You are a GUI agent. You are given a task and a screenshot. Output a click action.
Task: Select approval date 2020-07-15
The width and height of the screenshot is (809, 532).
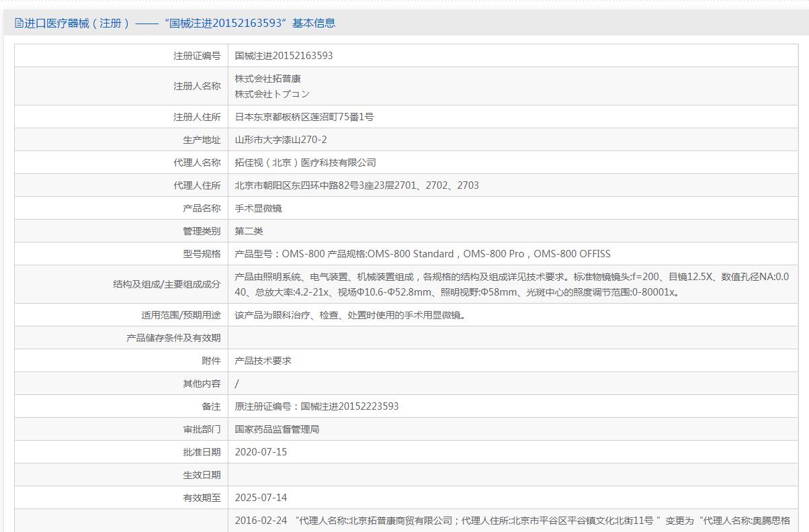click(x=261, y=452)
